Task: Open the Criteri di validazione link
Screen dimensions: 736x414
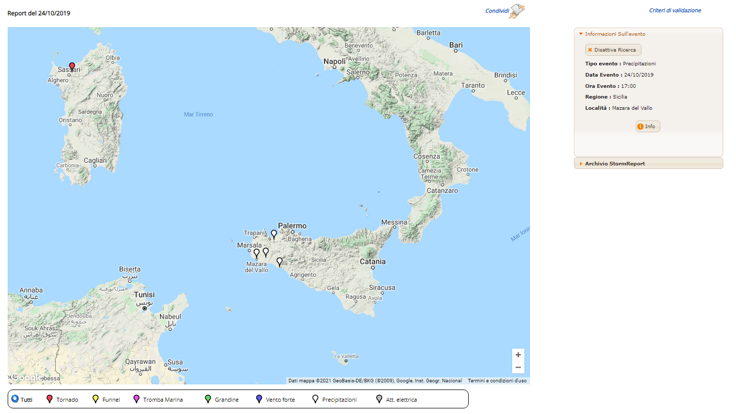Action: point(675,11)
